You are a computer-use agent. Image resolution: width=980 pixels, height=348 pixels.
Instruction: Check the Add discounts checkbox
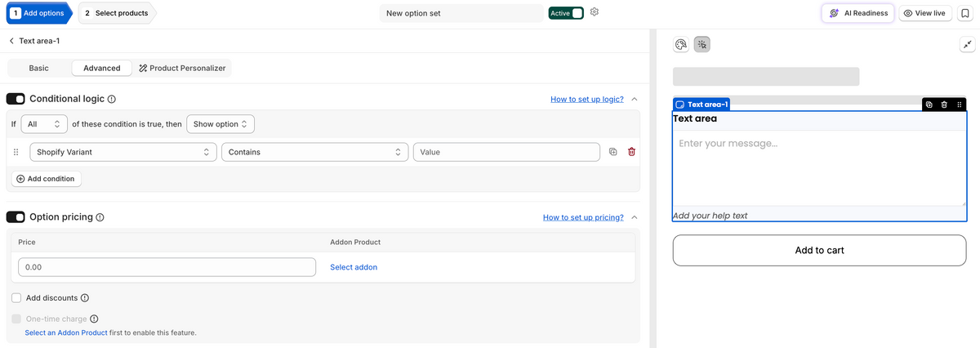point(16,298)
